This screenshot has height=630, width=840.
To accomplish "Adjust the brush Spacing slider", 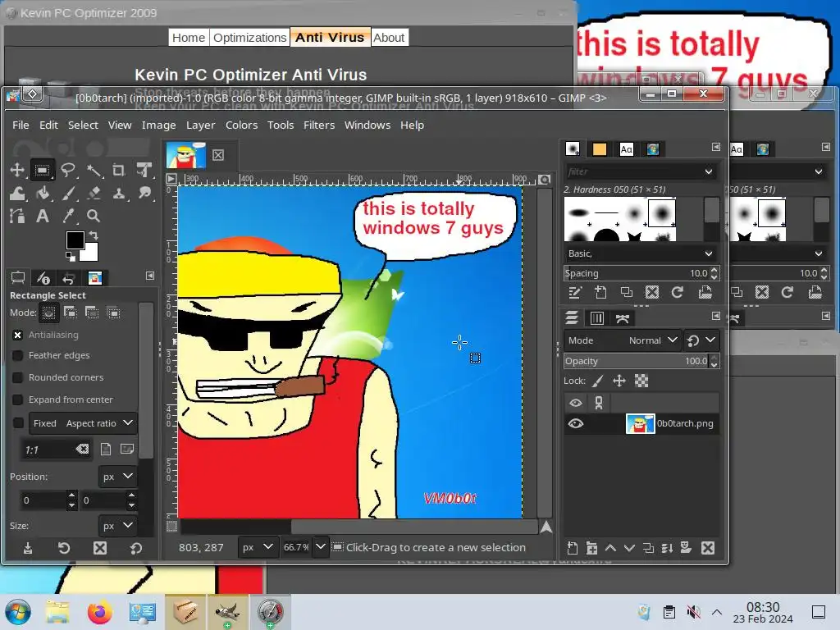I will pyautogui.click(x=637, y=273).
